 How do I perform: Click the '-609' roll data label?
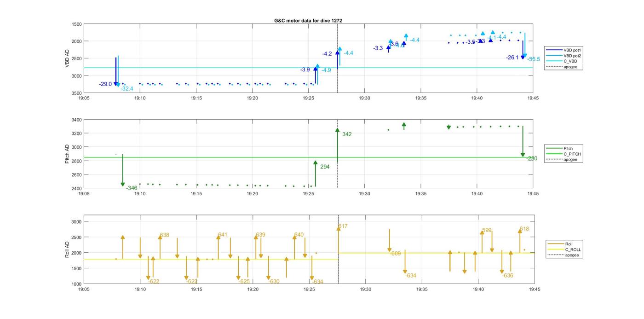pos(395,254)
